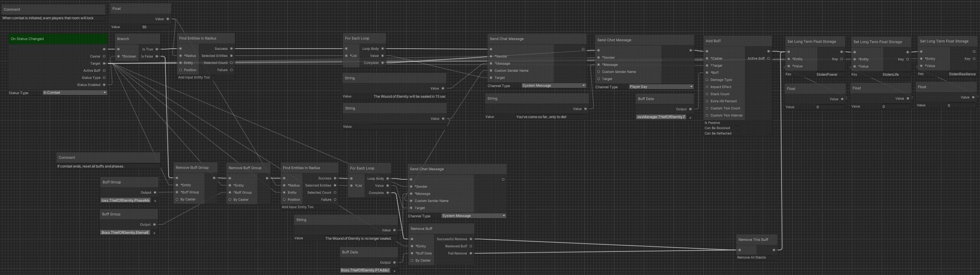Click the Custom Sender Name port on Player Say node
This screenshot has width=980, height=275.
click(x=598, y=72)
